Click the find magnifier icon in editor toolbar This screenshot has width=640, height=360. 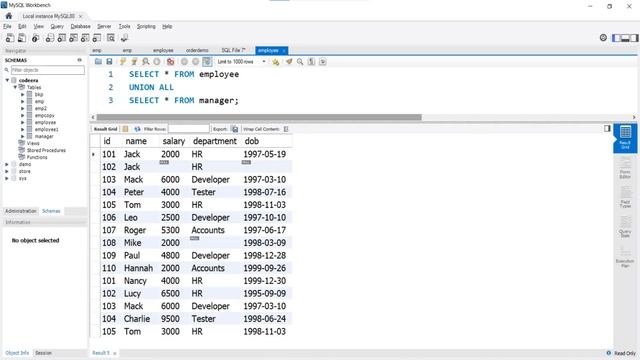point(300,62)
